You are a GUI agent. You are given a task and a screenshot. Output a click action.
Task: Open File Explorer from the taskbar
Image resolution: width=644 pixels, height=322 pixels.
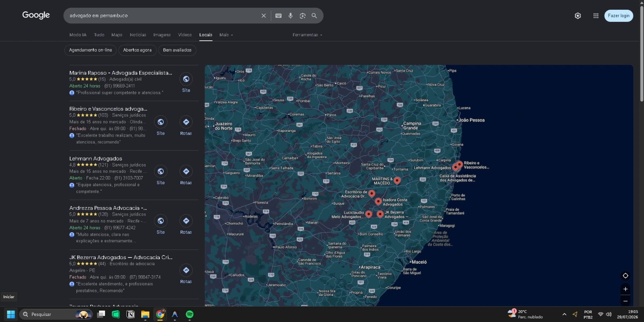(145, 314)
